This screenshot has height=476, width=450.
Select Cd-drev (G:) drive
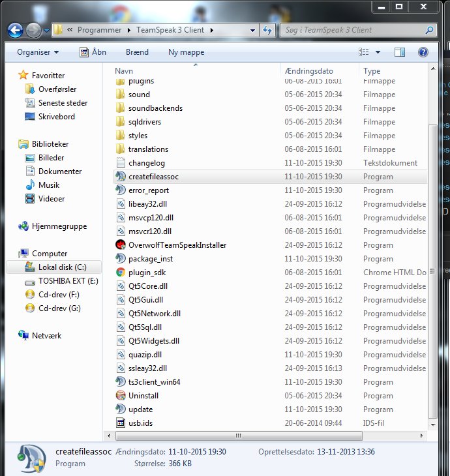(59, 308)
